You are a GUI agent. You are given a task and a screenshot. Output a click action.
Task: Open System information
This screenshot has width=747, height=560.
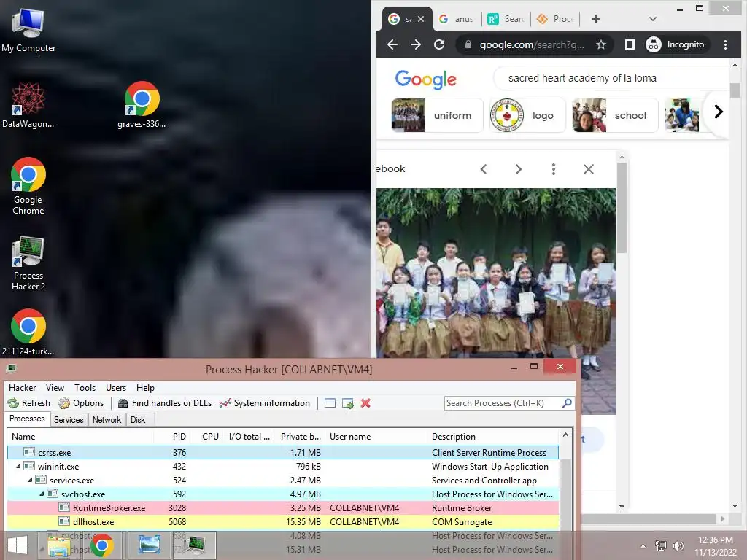264,403
